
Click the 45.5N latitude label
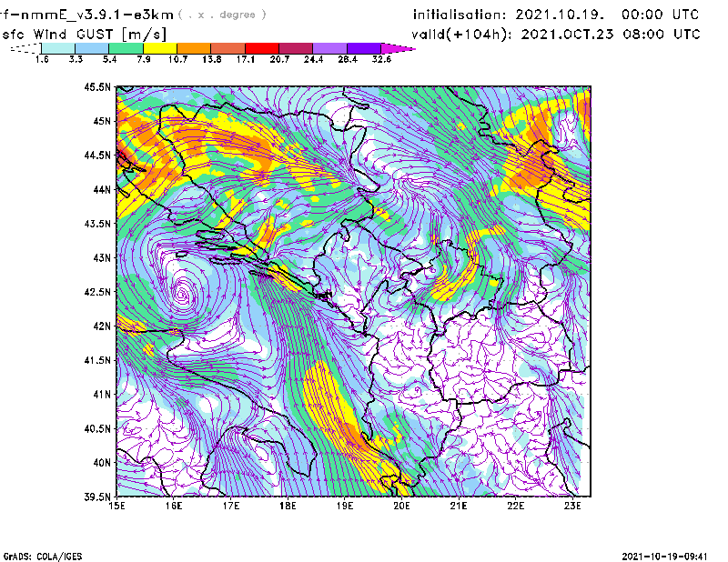(x=97, y=86)
